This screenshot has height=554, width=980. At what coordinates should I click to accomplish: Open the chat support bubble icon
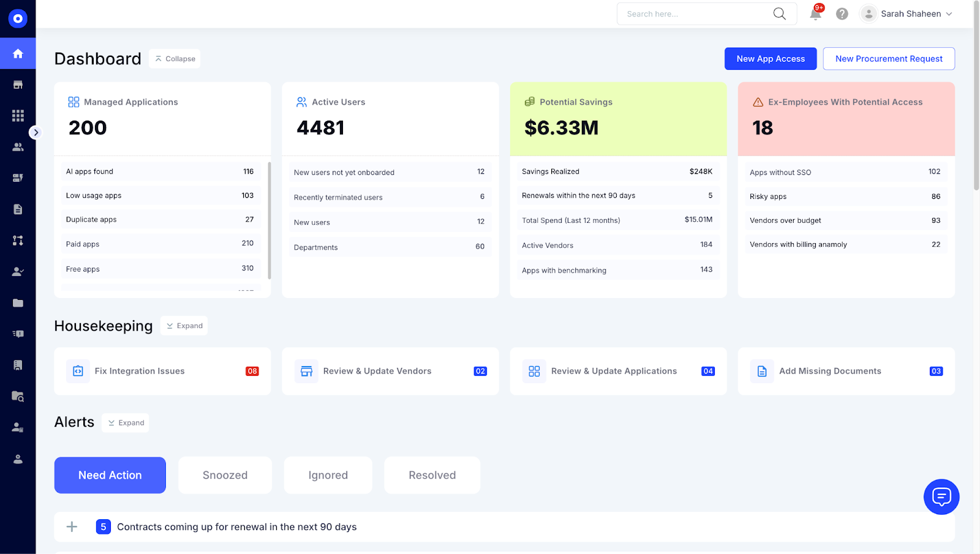[x=941, y=496]
